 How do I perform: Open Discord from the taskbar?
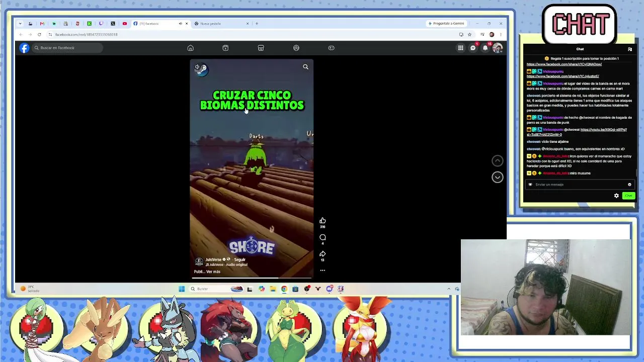pos(329,289)
